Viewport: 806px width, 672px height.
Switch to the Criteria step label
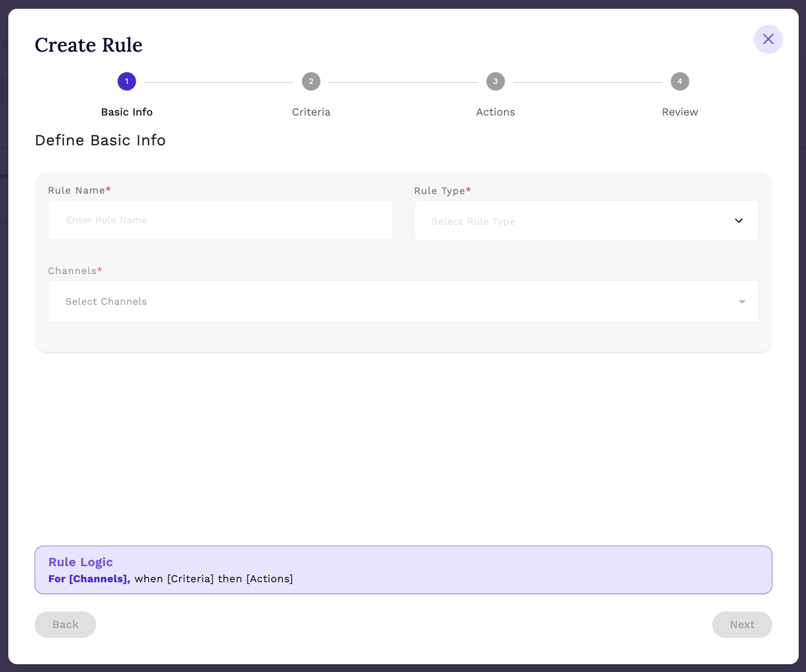pos(311,112)
